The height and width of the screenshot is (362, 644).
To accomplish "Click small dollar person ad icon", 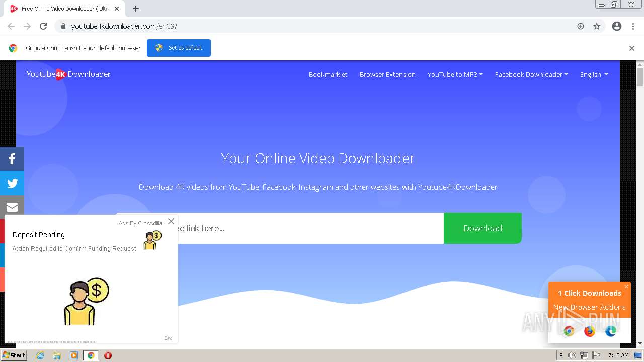I will tap(152, 240).
